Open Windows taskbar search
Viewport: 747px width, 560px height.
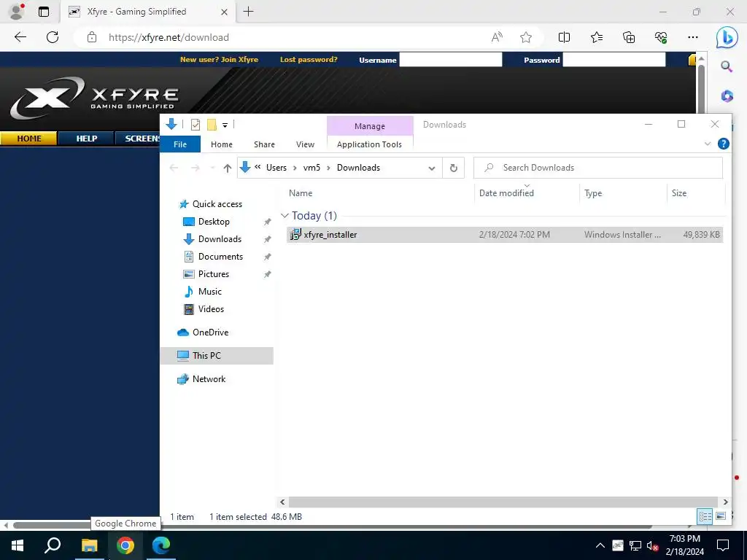coord(53,545)
